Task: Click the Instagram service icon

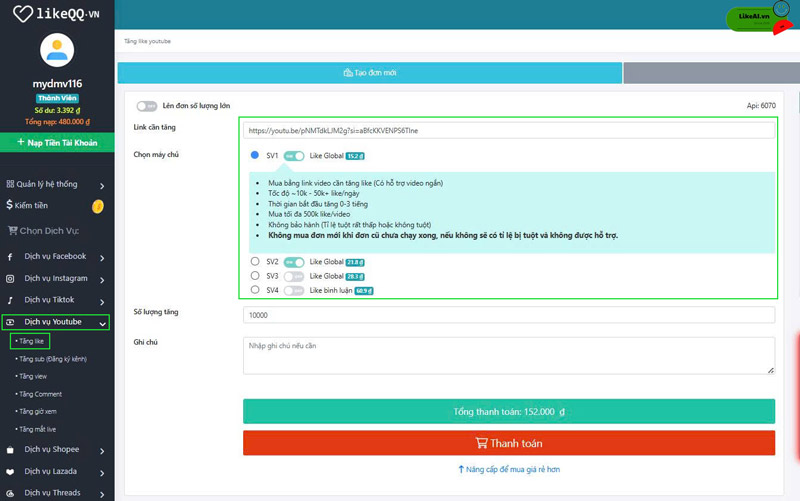Action: point(10,279)
